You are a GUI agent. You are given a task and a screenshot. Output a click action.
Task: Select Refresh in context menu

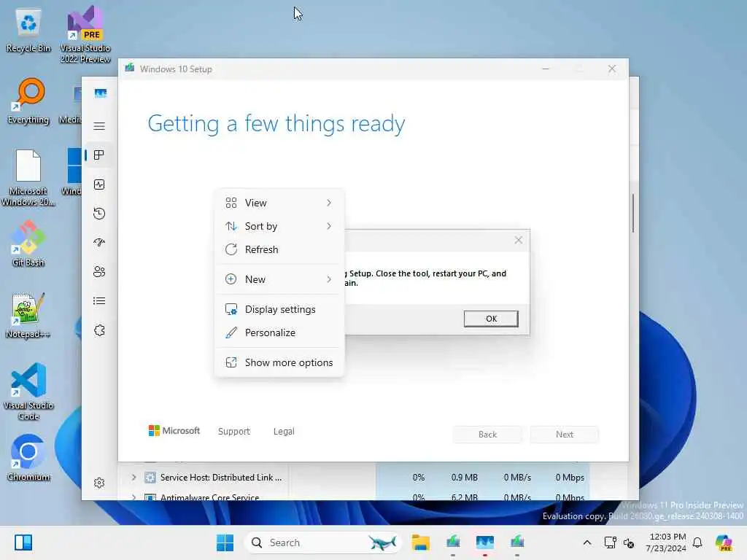tap(279, 249)
